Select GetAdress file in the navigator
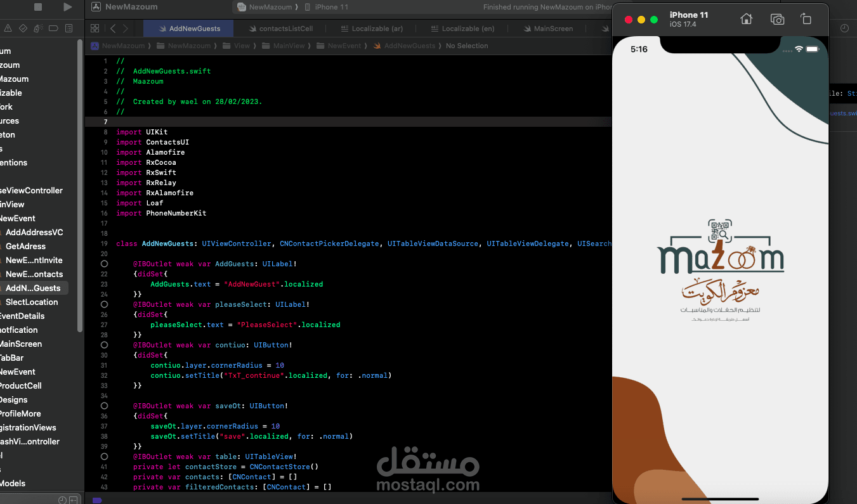This screenshot has width=857, height=504. click(25, 246)
